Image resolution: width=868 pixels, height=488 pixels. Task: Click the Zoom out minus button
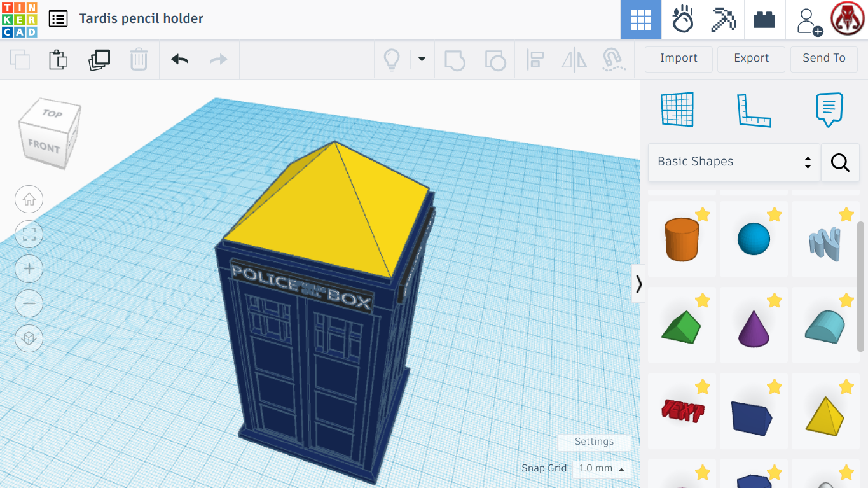click(29, 303)
